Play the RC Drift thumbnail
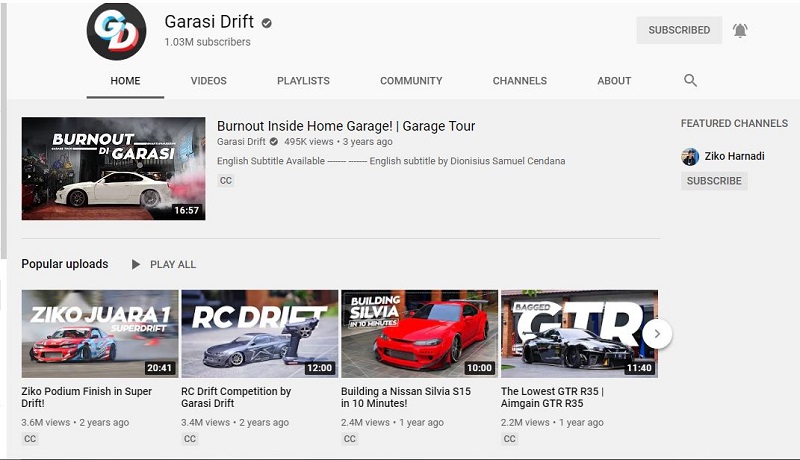Viewport: 800px width, 460px height. tap(260, 334)
